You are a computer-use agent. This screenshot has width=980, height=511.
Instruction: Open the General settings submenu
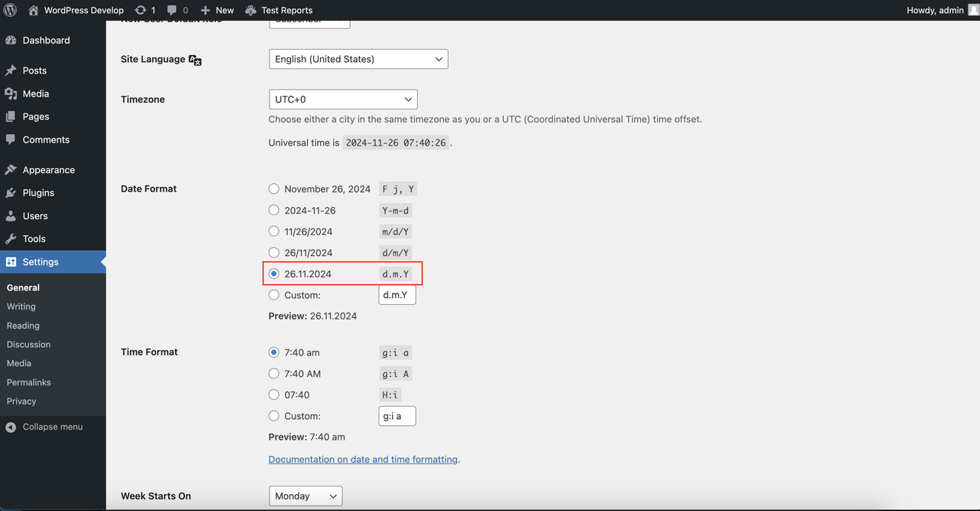click(23, 287)
